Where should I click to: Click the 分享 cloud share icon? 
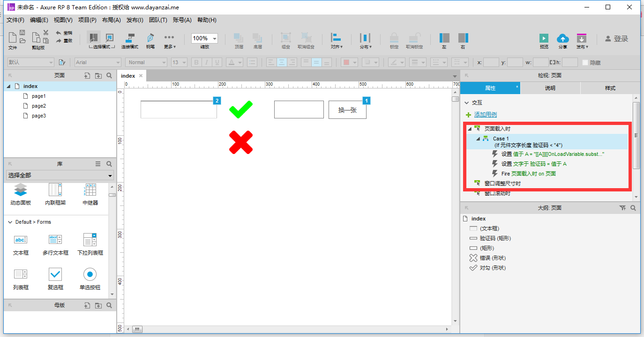(x=563, y=38)
